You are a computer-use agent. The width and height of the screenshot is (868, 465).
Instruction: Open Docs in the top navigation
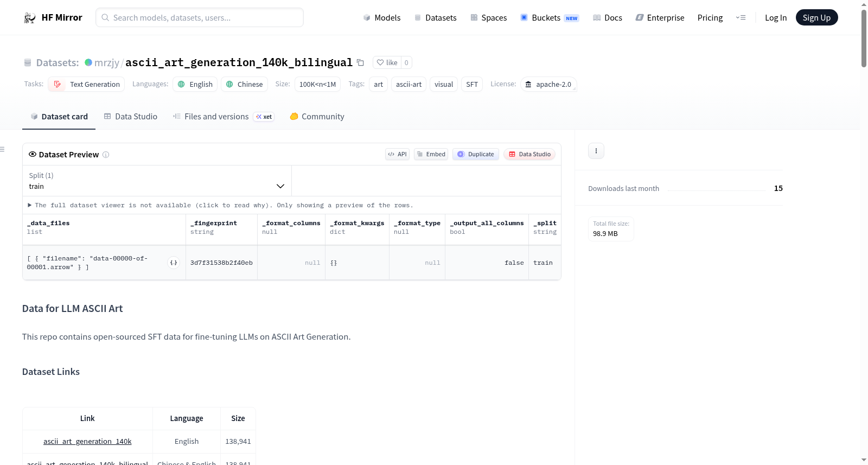pos(608,18)
